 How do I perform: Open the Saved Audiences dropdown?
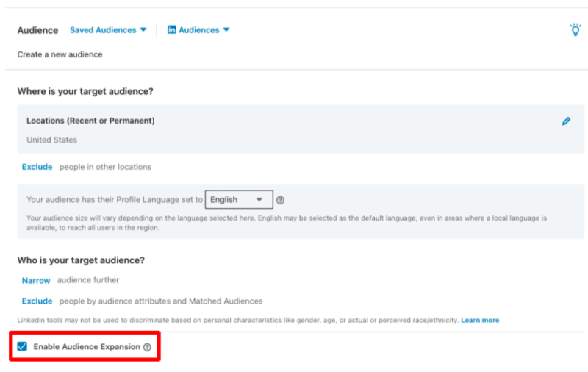point(103,30)
